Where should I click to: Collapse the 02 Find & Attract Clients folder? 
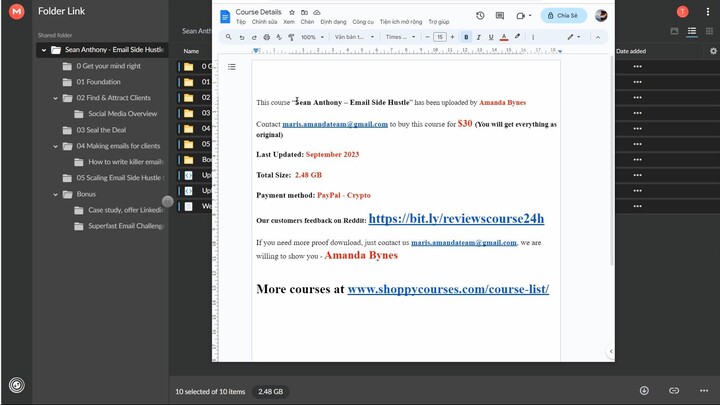(x=56, y=98)
